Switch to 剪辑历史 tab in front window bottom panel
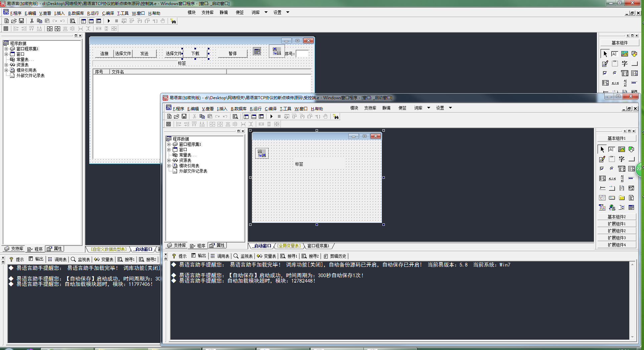Image resolution: width=644 pixels, height=350 pixels. pos(335,256)
